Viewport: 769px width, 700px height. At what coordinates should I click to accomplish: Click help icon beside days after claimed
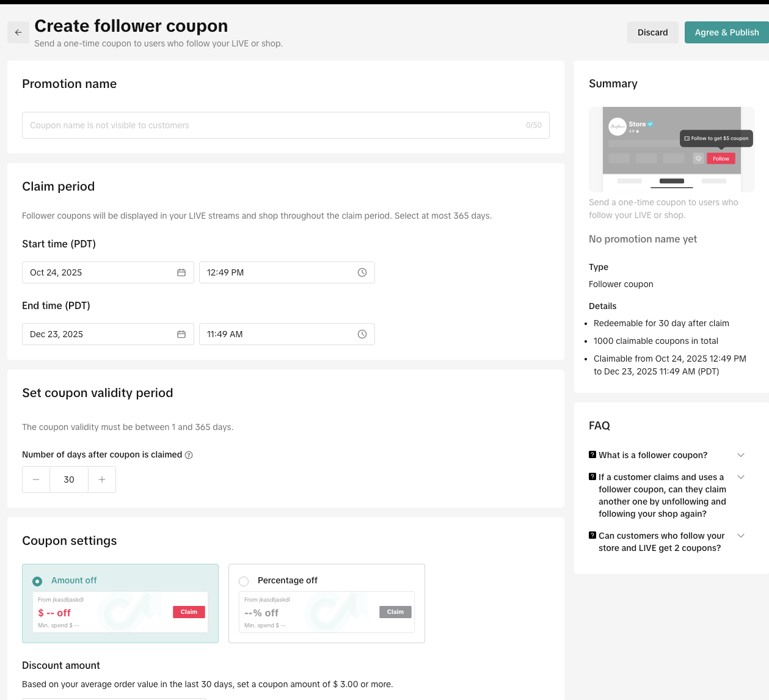pos(189,455)
